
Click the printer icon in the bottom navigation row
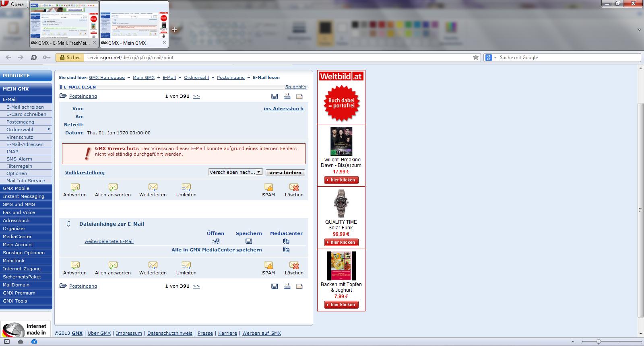287,286
